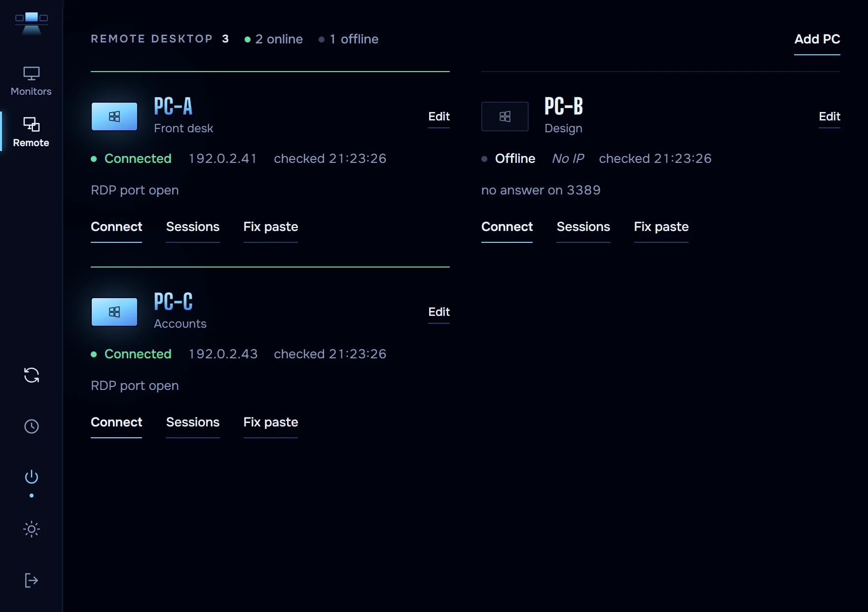The image size is (868, 612).
Task: View Sessions for PC-A
Action: pyautogui.click(x=193, y=228)
